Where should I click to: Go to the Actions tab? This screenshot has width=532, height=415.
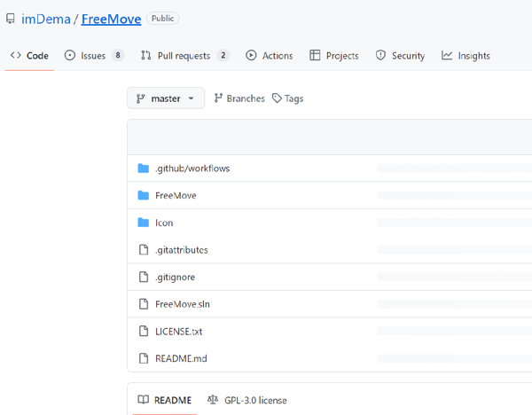[270, 56]
